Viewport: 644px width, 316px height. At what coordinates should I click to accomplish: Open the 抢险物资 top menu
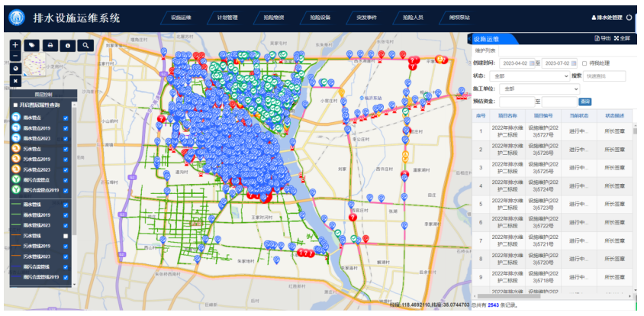coord(275,18)
